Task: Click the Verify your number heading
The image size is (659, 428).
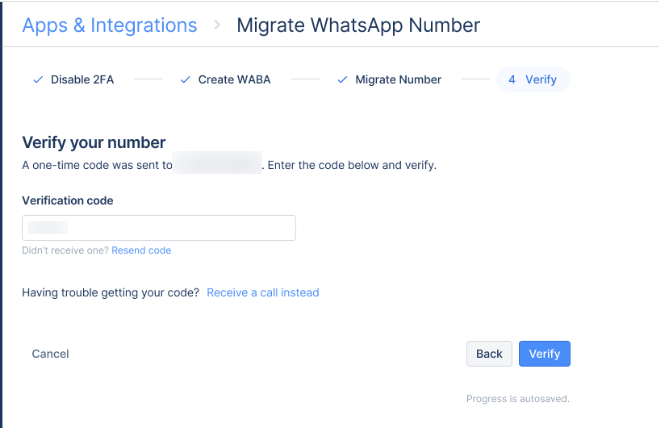Action: [94, 143]
